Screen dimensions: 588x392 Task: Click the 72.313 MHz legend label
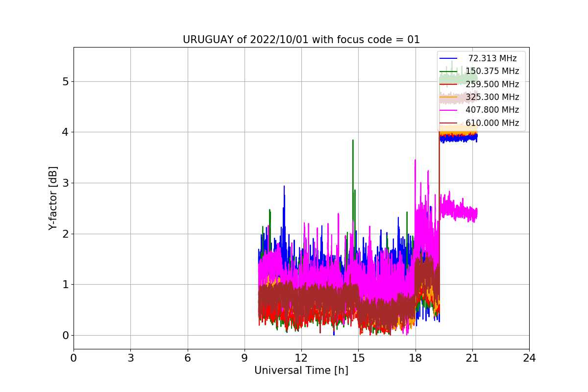[492, 58]
